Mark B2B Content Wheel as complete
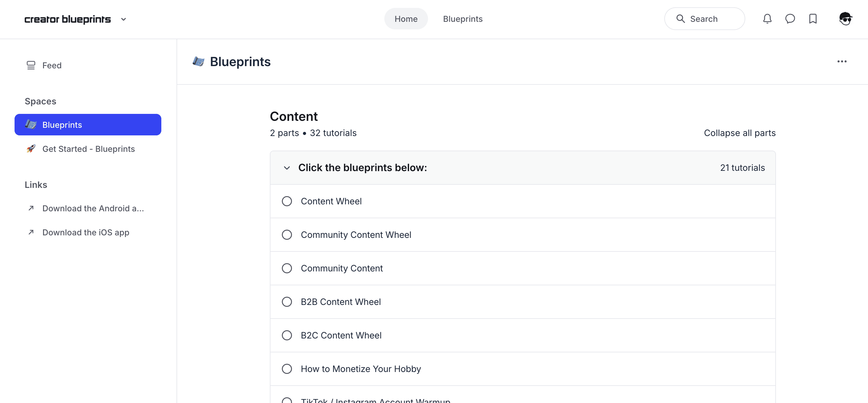 287,301
